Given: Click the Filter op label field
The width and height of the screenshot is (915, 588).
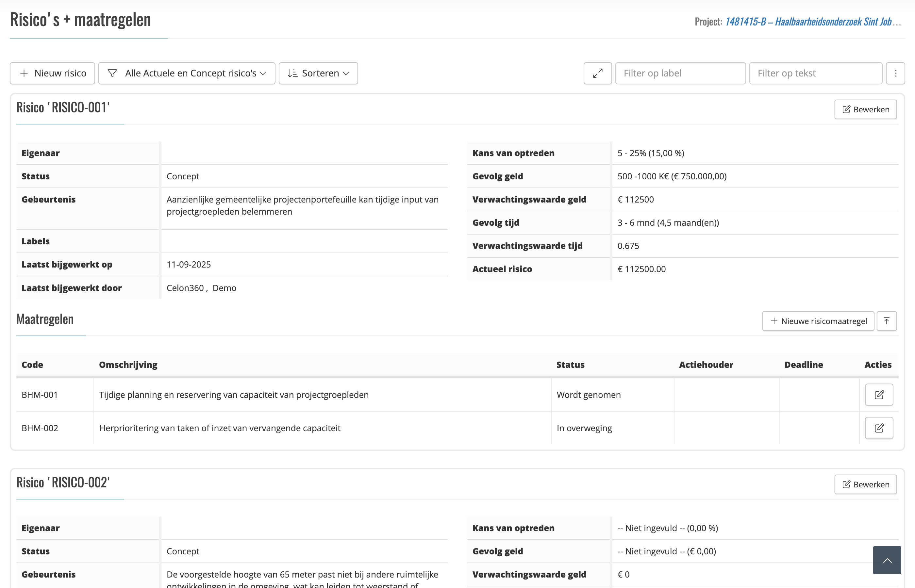Looking at the screenshot, I should click(680, 73).
